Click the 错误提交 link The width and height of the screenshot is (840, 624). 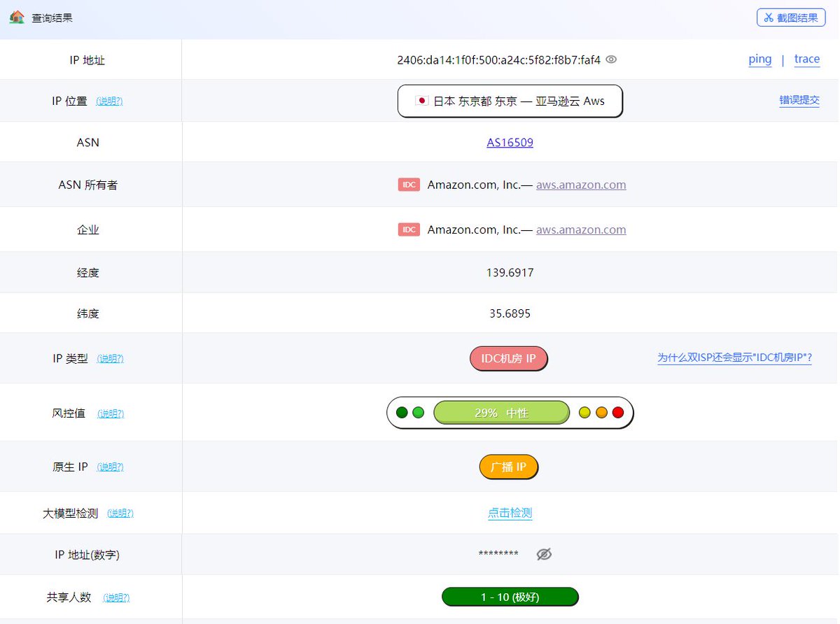point(799,101)
